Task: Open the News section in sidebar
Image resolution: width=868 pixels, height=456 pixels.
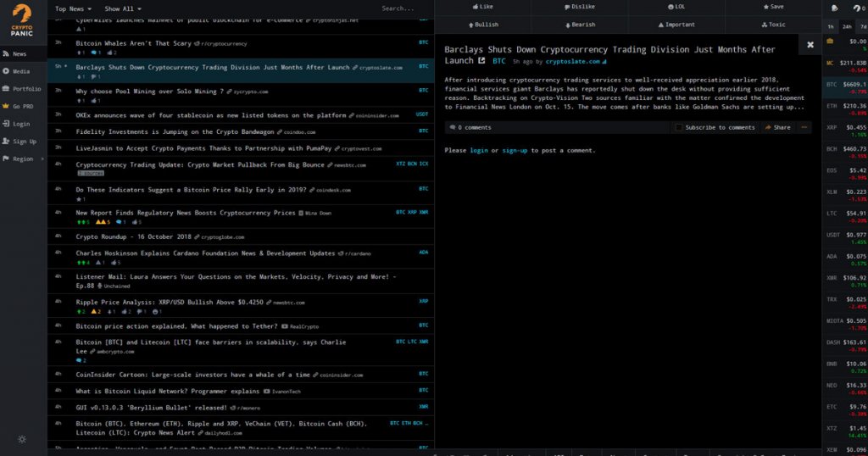Action: (23, 53)
